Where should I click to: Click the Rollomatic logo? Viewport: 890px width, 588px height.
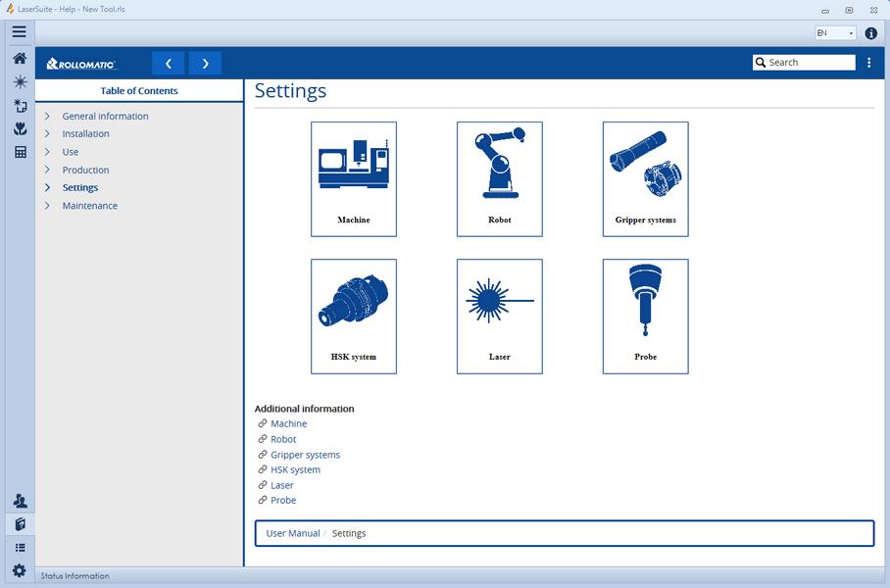[x=81, y=64]
